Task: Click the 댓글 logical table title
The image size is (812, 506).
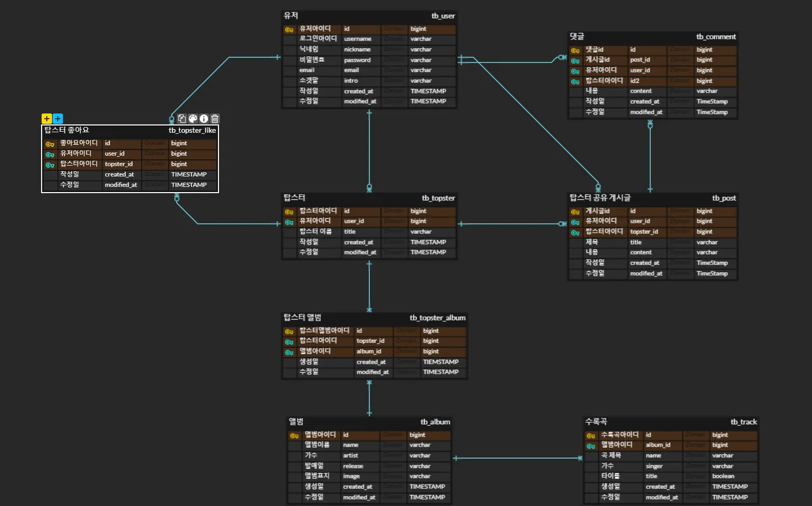Action: [x=577, y=36]
